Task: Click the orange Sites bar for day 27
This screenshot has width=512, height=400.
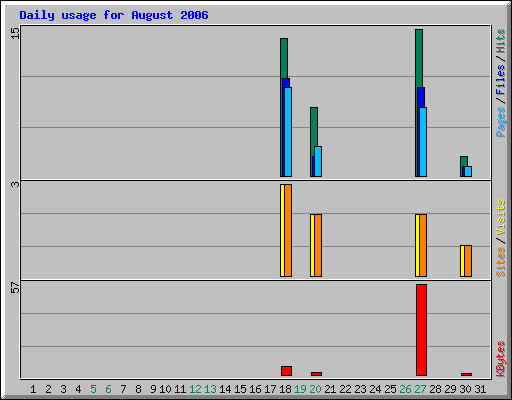Action: (x=423, y=245)
